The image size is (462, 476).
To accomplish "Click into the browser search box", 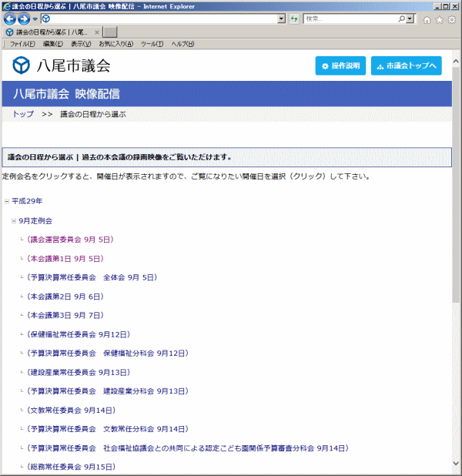I will coord(350,18).
